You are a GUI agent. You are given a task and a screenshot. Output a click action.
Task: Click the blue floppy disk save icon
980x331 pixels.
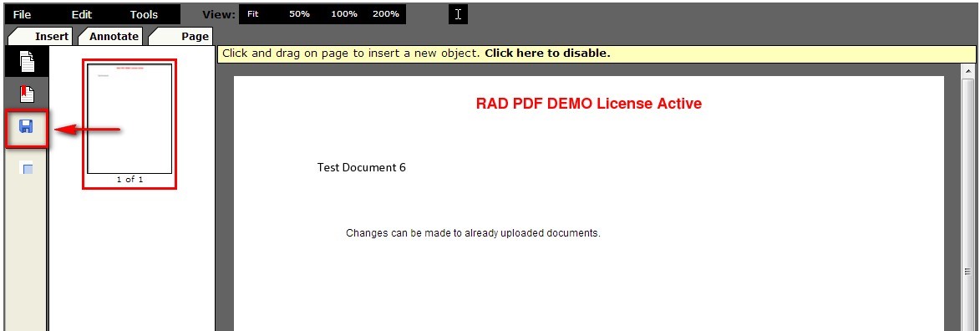coord(26,127)
